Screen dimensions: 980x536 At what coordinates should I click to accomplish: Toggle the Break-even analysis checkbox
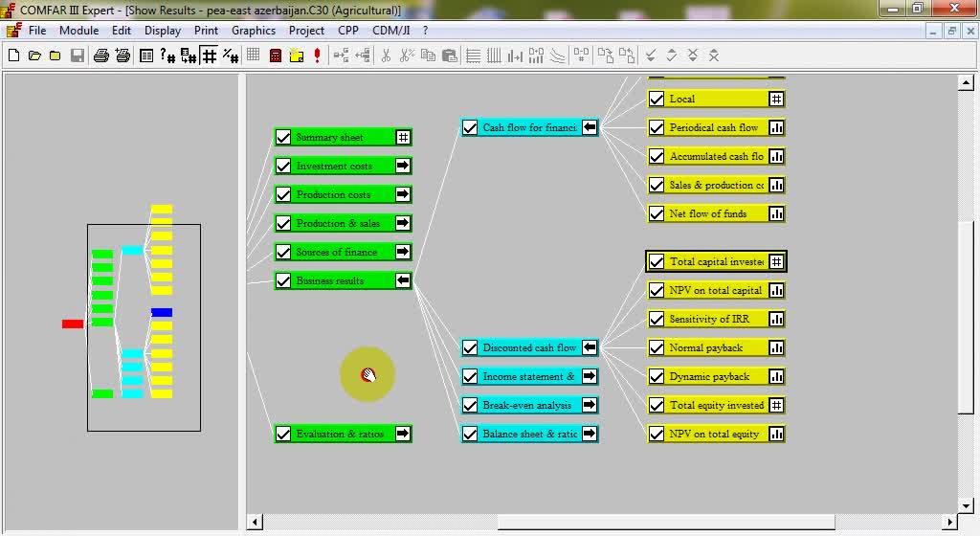[x=470, y=405]
